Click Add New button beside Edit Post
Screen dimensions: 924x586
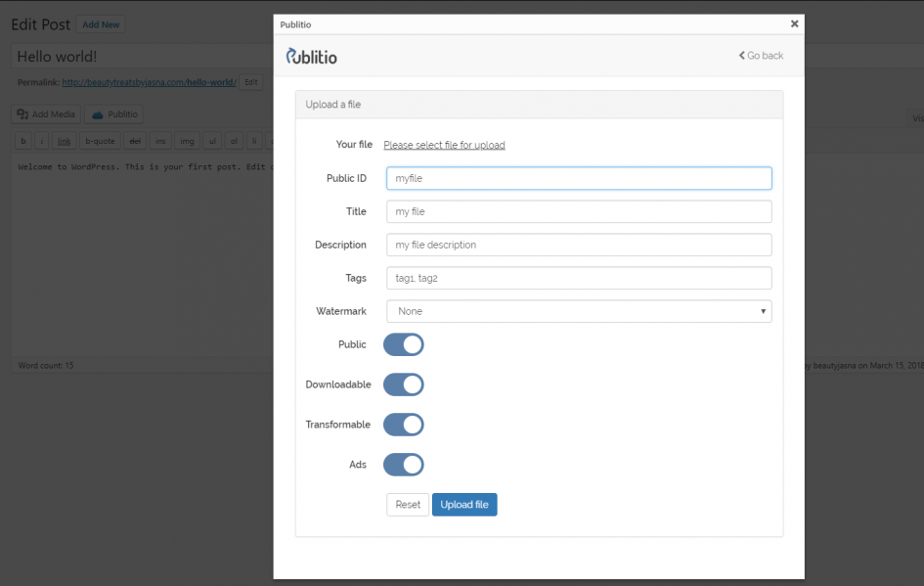coord(101,24)
